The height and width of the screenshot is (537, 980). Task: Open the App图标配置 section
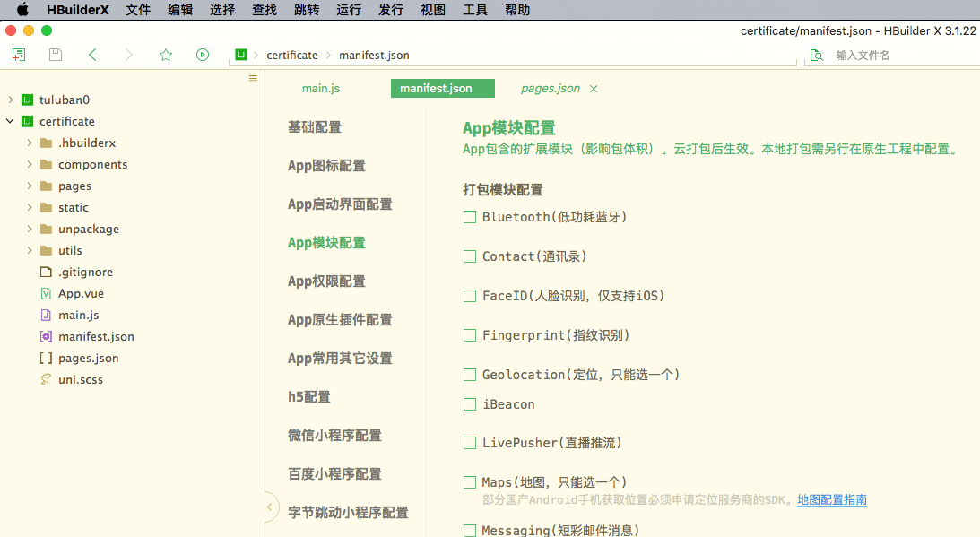coord(326,166)
